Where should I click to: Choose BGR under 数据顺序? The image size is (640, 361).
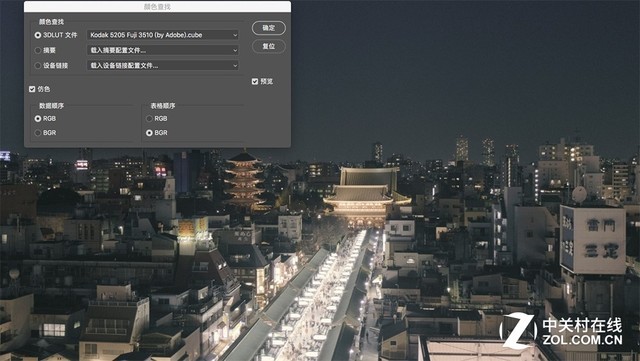click(x=38, y=133)
